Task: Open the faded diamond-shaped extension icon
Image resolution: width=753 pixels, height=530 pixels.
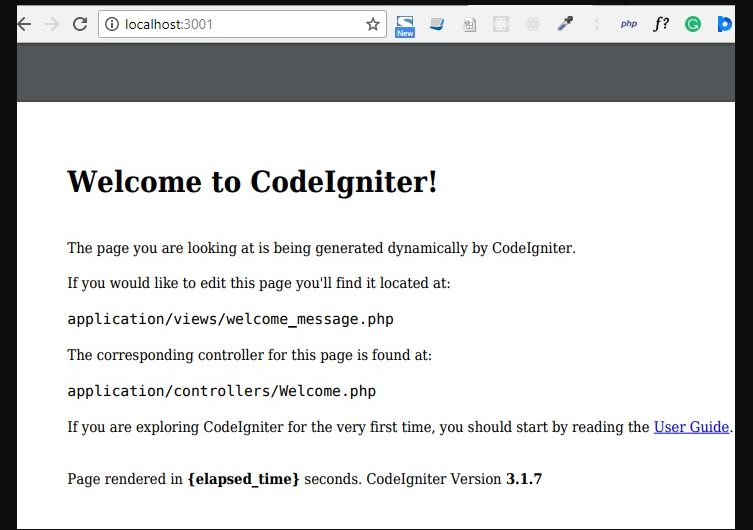Action: 596,24
